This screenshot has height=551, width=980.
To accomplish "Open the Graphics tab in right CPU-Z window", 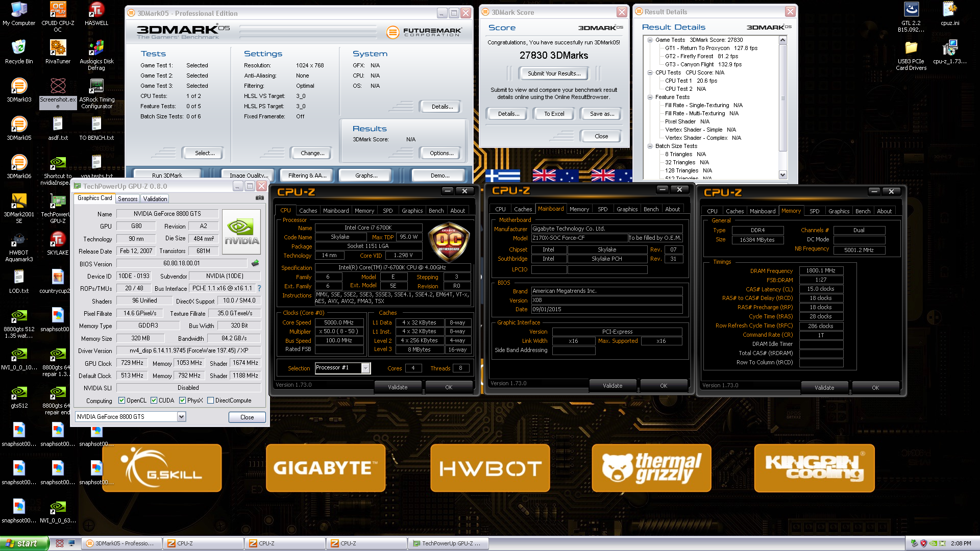I will 839,211.
